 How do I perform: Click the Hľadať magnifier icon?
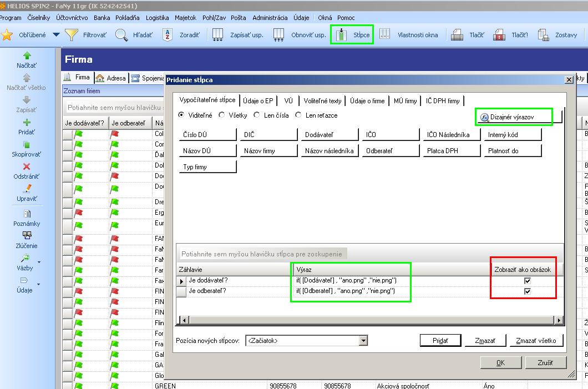[121, 35]
